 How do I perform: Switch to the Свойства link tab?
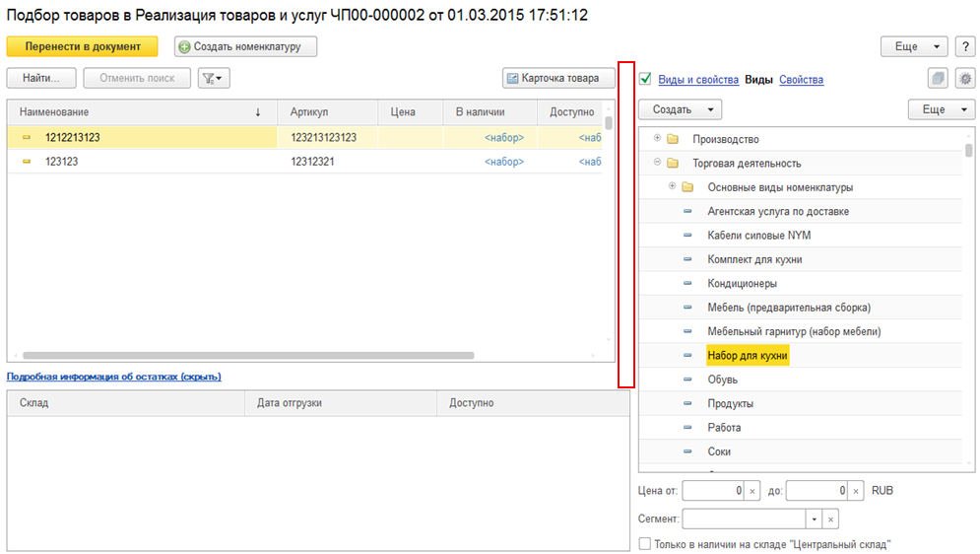801,80
